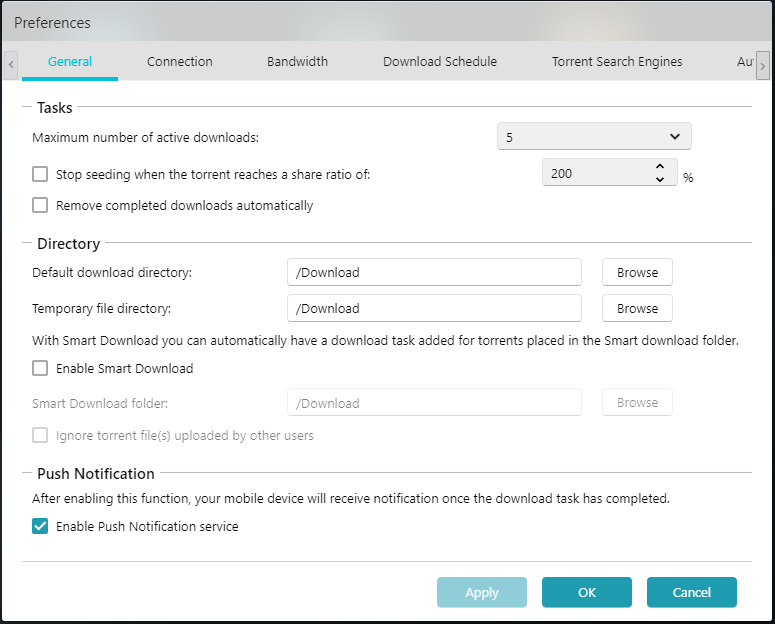Open the Torrent Search Engines tab
Image resolution: width=775 pixels, height=624 pixels.
click(617, 61)
